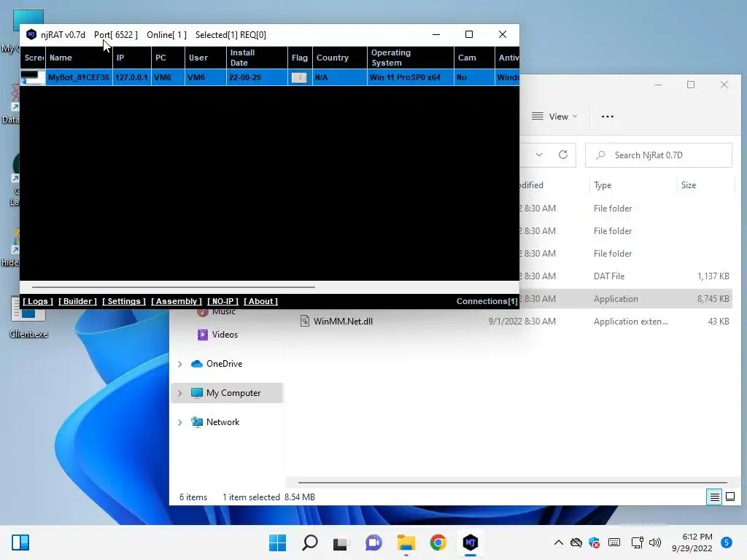
Task: Open the Chat app on the taskbar
Action: [x=373, y=542]
